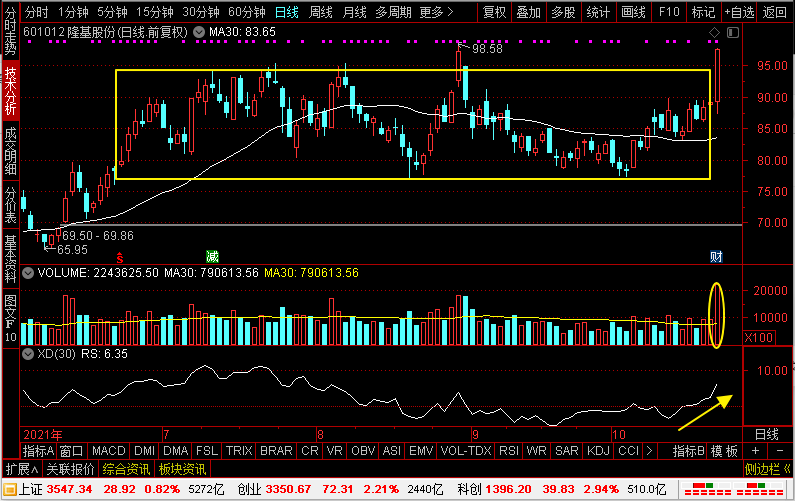This screenshot has height=501, width=795.
Task: Click the red S marker icon
Action: [120, 257]
